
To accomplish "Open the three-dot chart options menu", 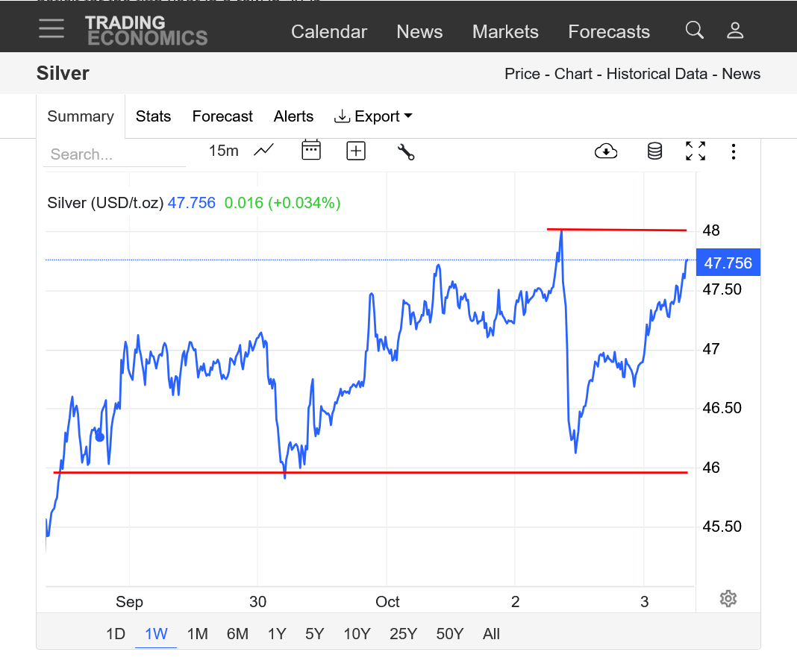I will [x=734, y=151].
